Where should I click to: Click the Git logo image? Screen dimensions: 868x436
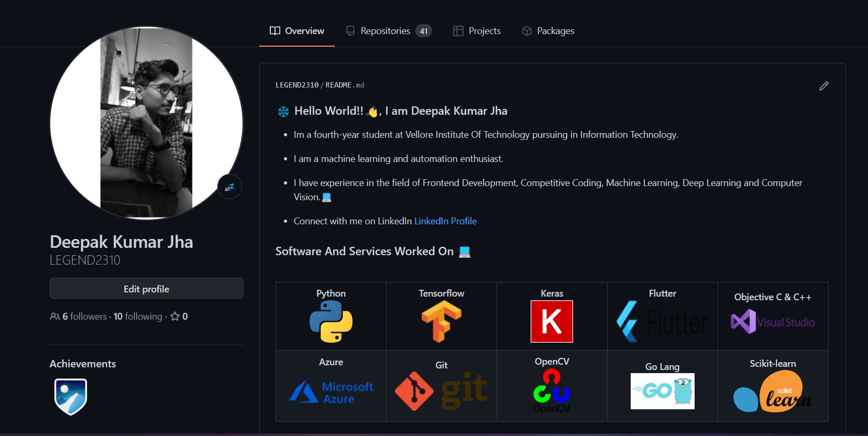441,391
